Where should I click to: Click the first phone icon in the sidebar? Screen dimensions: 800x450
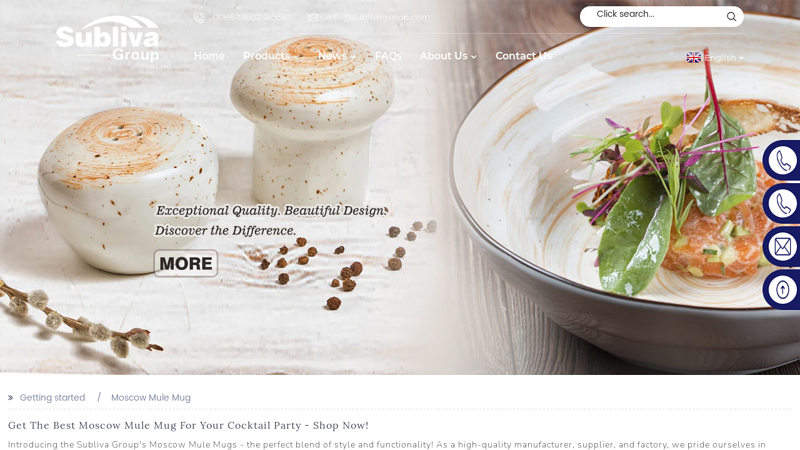tap(782, 160)
